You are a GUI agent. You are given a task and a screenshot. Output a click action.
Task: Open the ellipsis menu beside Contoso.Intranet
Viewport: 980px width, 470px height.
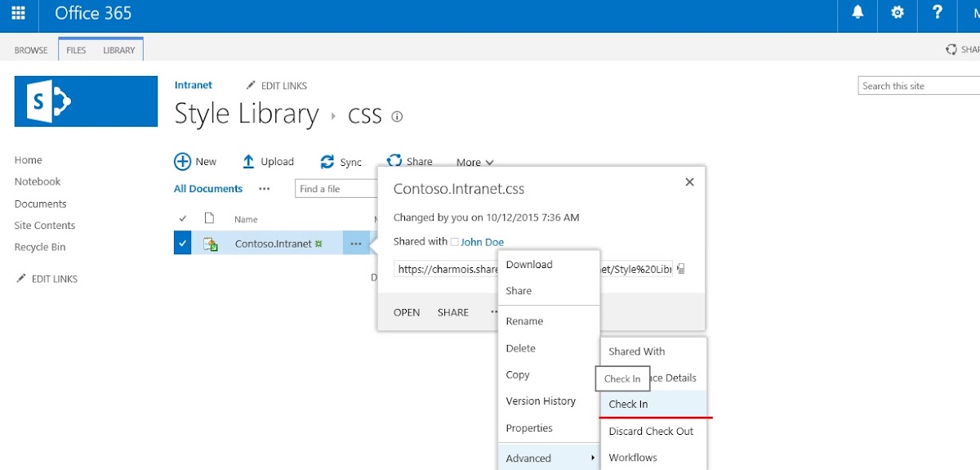tap(356, 244)
